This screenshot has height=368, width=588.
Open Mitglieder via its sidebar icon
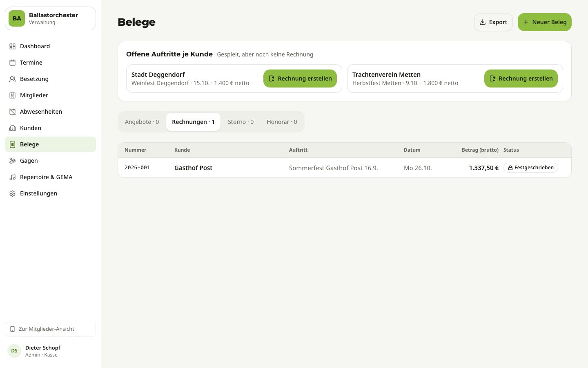[x=13, y=95]
